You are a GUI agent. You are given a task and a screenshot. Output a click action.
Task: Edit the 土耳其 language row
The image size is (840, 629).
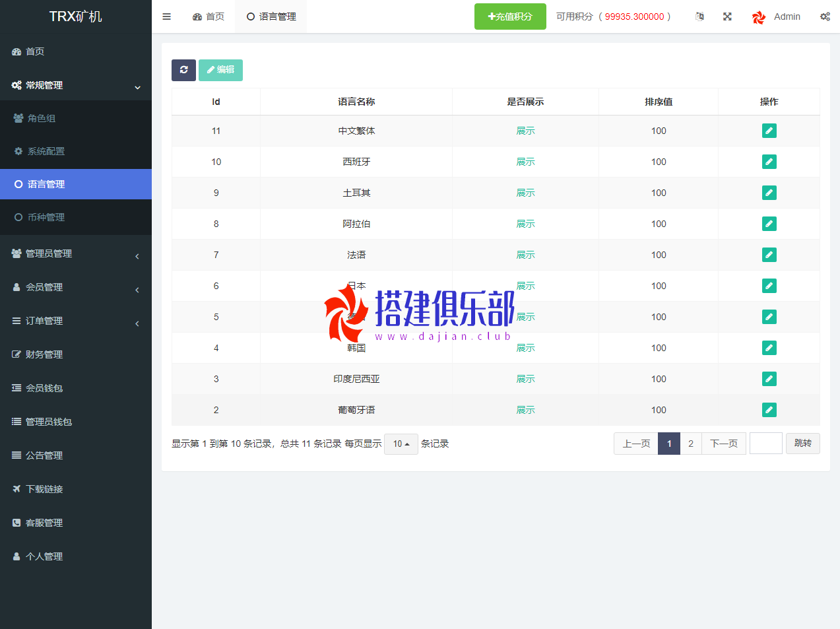769,193
